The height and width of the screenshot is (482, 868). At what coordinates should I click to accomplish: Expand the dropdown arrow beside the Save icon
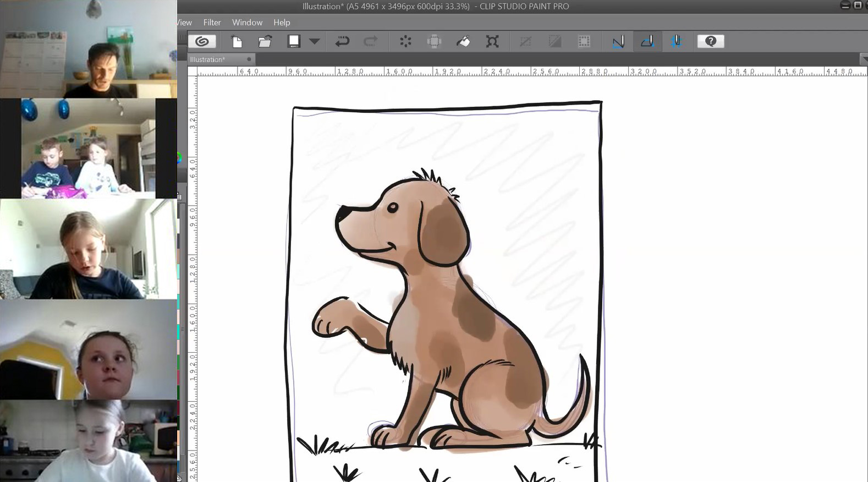tap(315, 41)
